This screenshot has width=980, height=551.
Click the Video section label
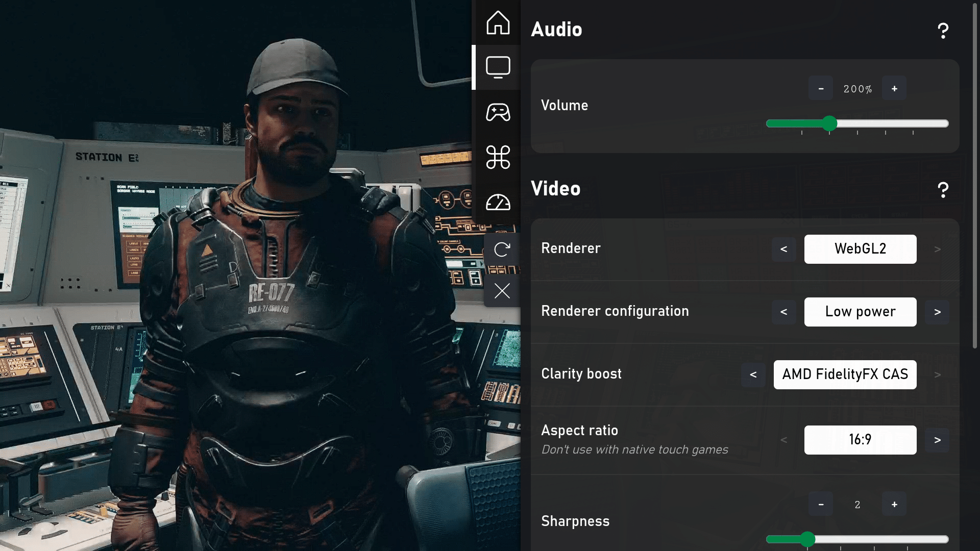coord(555,189)
